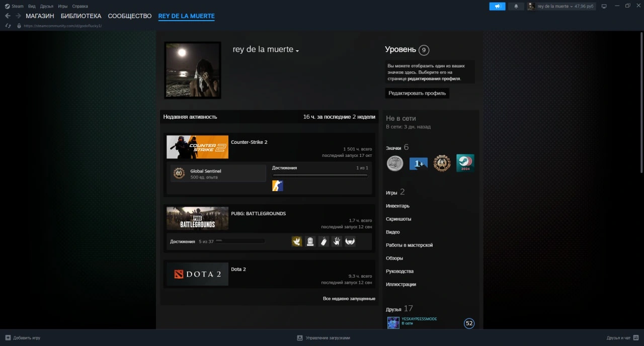Open the Steam 2024 badge
Image resolution: width=644 pixels, height=346 pixels.
(465, 163)
